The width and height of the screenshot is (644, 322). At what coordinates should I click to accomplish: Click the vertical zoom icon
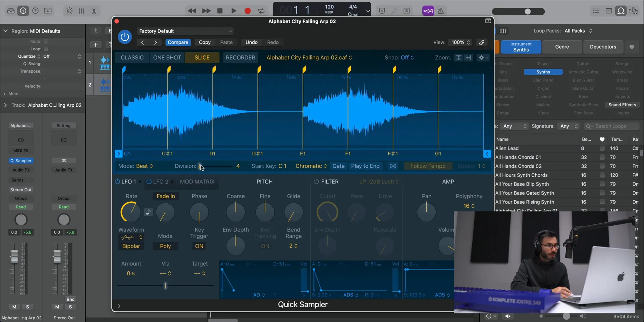(458, 57)
